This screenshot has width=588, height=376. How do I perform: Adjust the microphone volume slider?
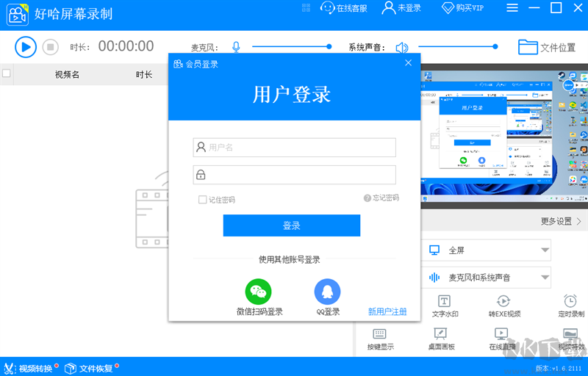click(292, 46)
